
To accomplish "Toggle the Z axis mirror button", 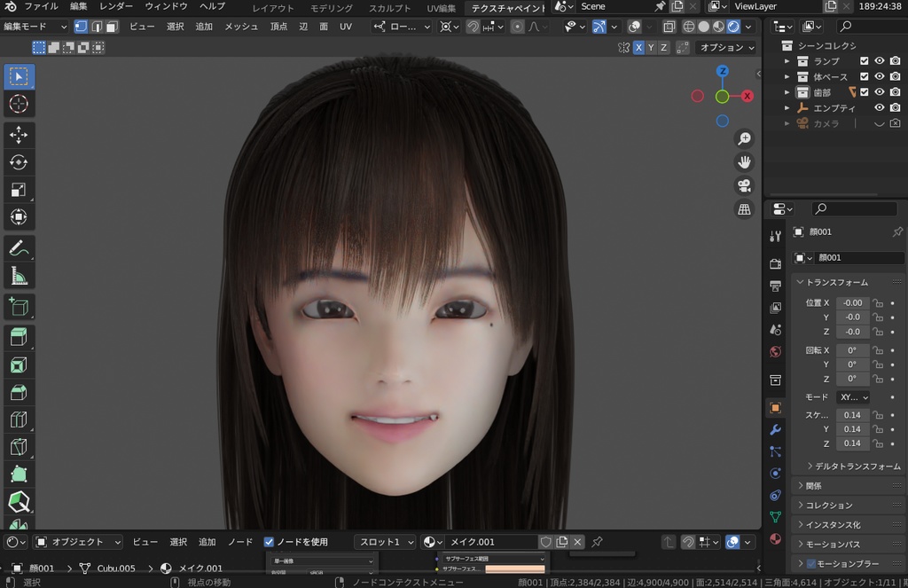I will click(x=663, y=48).
